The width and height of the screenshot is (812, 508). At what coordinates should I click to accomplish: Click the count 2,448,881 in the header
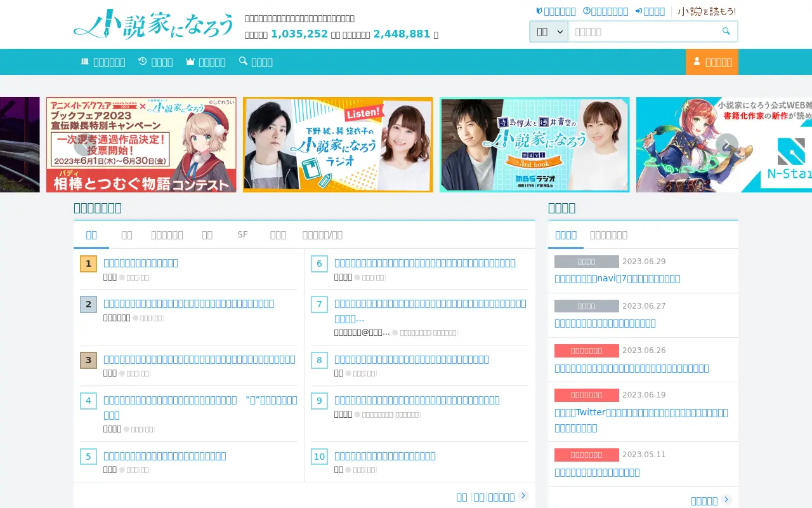coord(402,34)
